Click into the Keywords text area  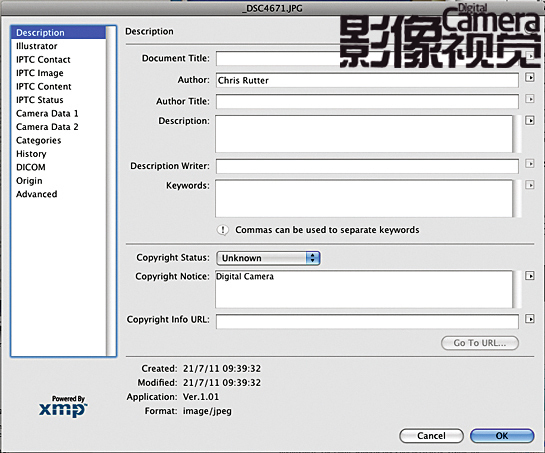point(364,199)
